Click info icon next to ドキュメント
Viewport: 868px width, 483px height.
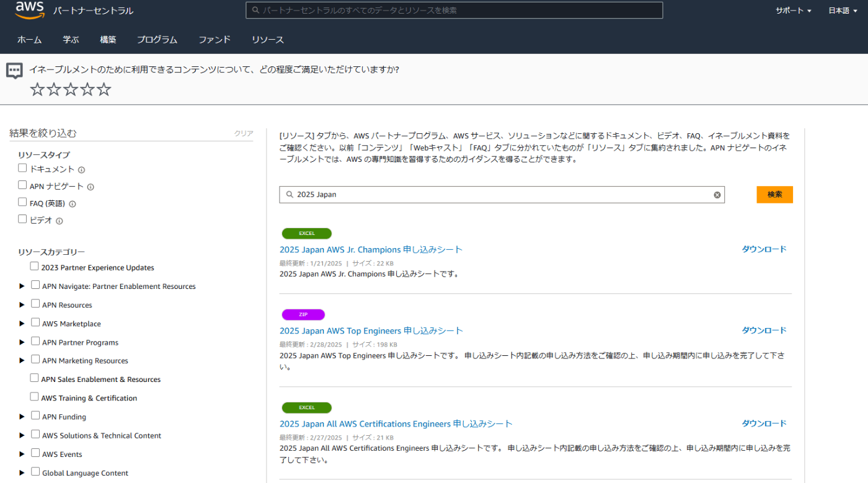point(81,170)
